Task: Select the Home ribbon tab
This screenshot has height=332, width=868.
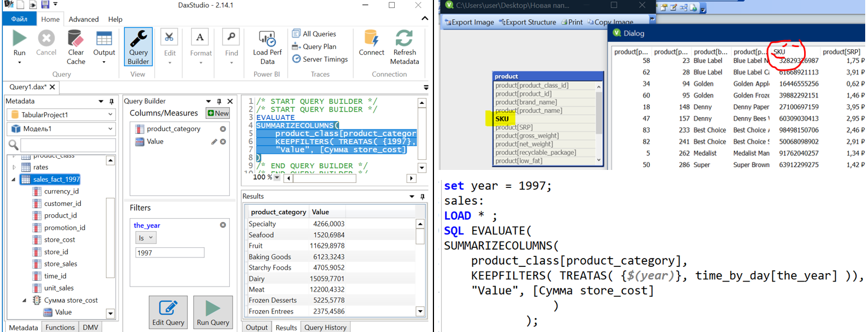Action: [x=50, y=19]
